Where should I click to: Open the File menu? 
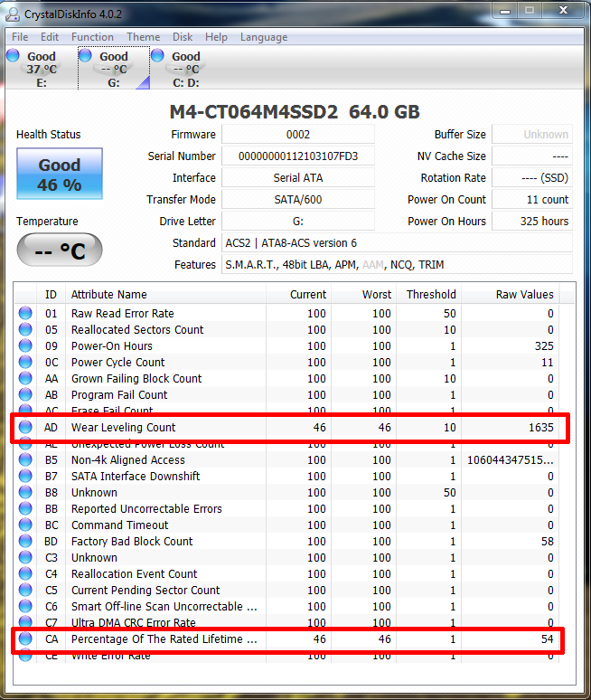(x=20, y=37)
